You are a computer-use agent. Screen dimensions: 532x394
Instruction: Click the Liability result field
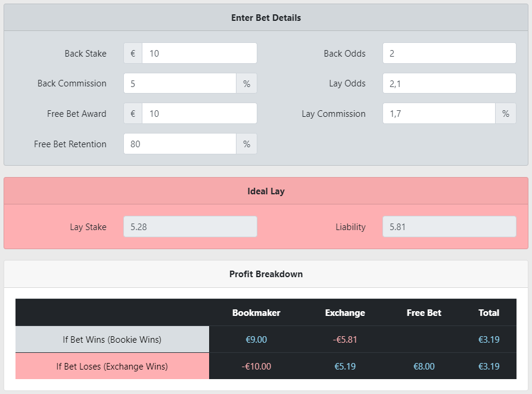tap(449, 227)
